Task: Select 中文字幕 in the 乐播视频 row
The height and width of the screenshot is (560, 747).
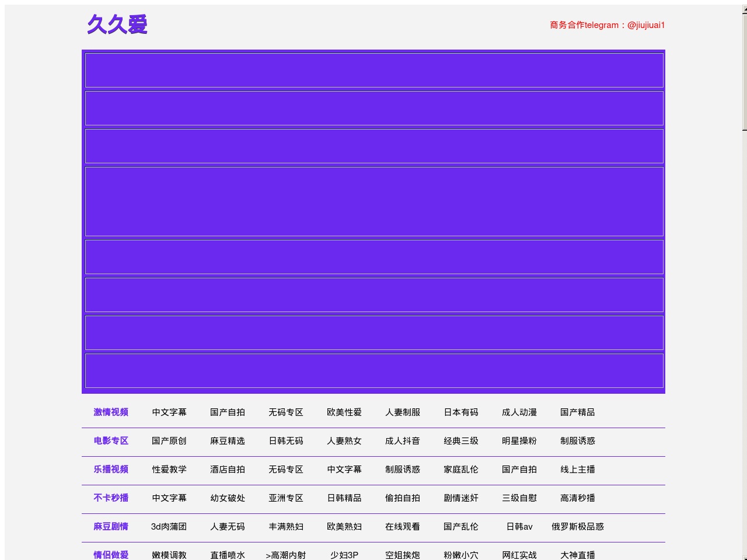Action: (x=344, y=469)
